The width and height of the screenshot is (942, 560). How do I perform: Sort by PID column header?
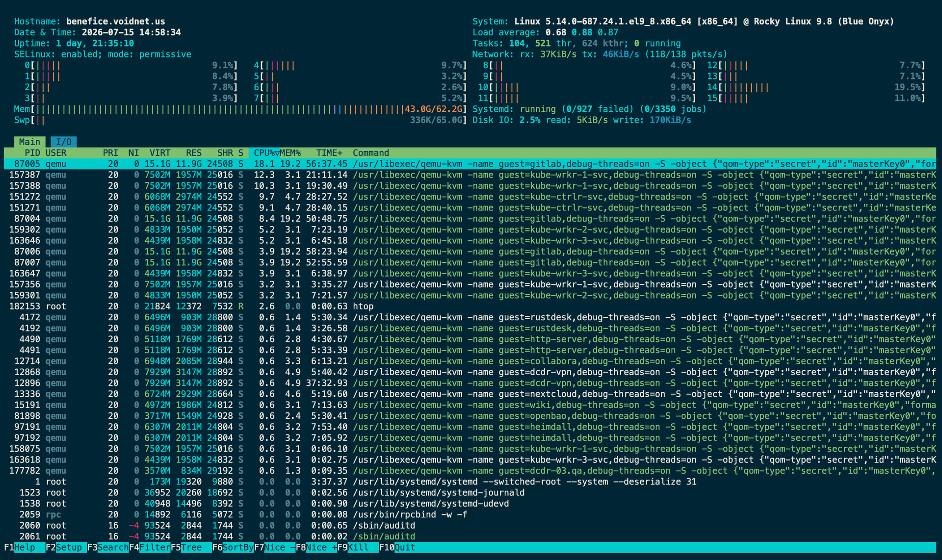pyautogui.click(x=32, y=153)
